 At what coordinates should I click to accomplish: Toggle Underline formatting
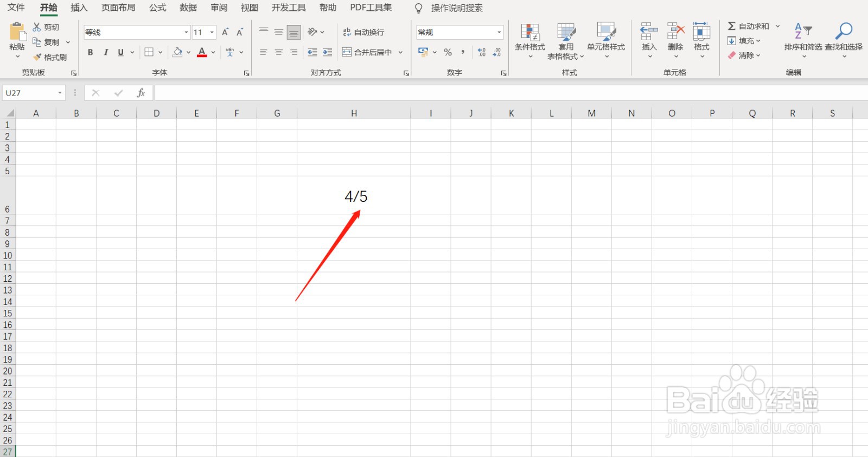click(120, 52)
